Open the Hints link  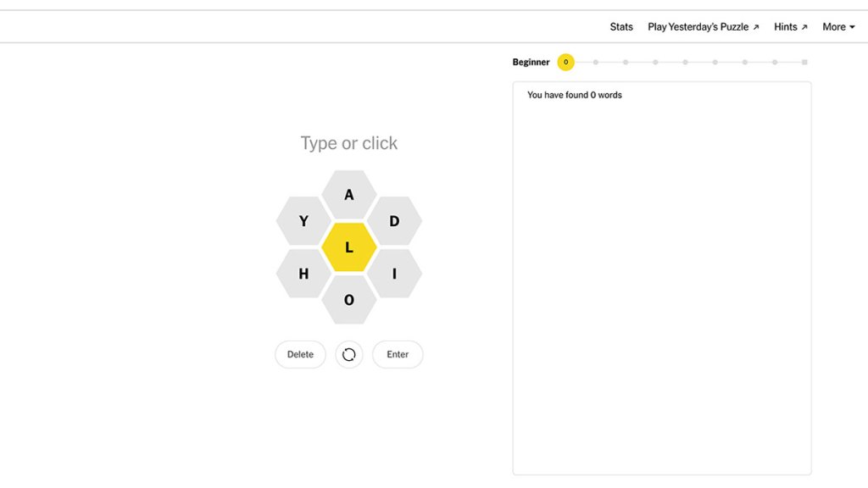tap(790, 27)
